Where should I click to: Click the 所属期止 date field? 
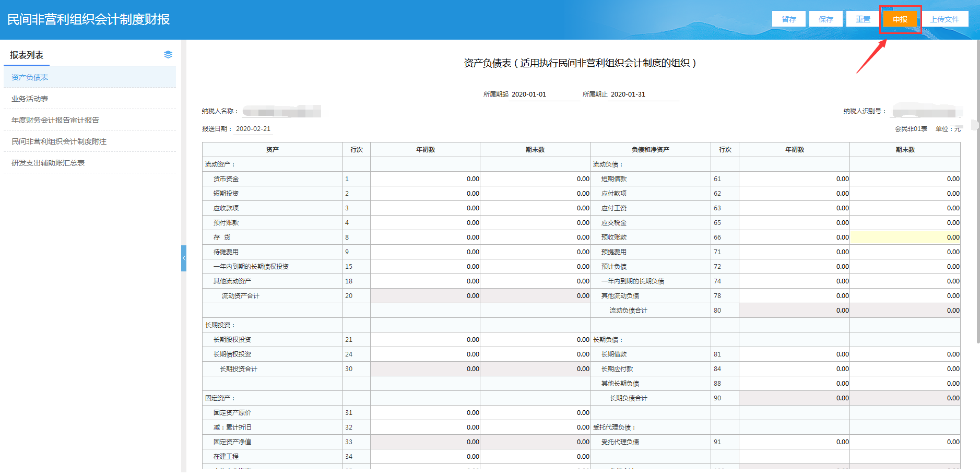click(643, 94)
